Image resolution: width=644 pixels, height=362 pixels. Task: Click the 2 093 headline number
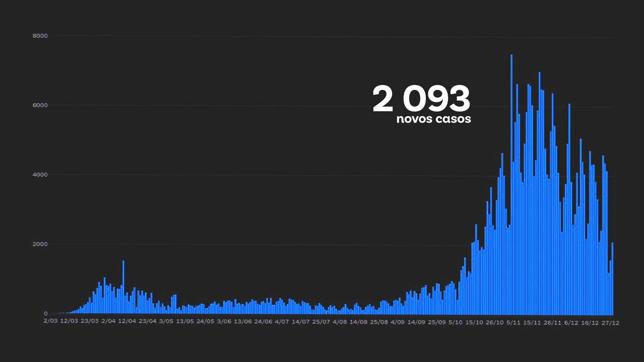[x=421, y=99]
